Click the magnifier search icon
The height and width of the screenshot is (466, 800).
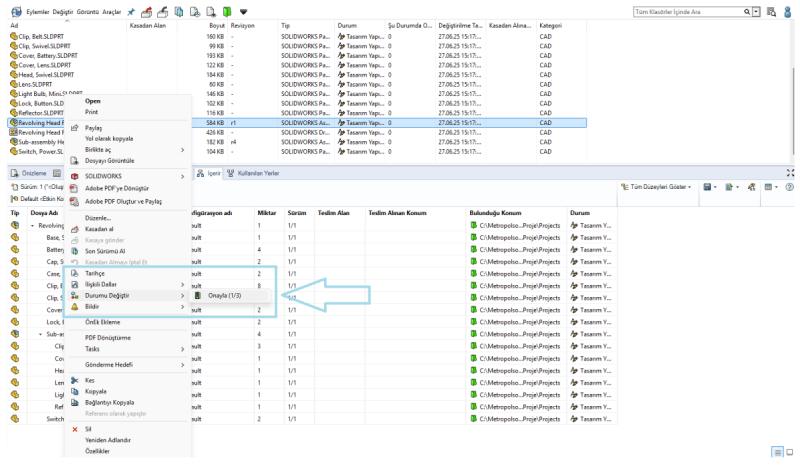pos(747,12)
